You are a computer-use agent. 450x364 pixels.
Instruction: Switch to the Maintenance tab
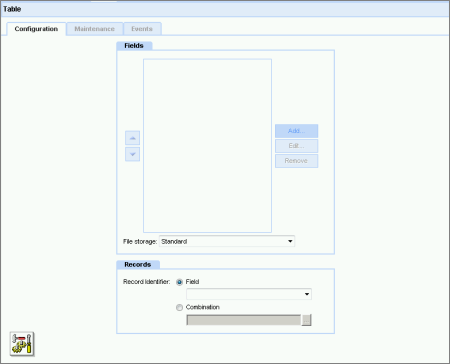pyautogui.click(x=94, y=29)
